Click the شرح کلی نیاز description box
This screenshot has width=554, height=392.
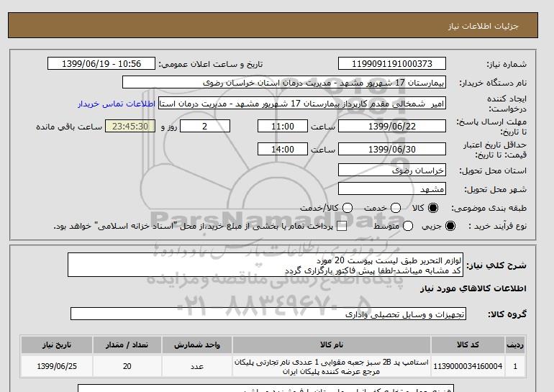265,265
